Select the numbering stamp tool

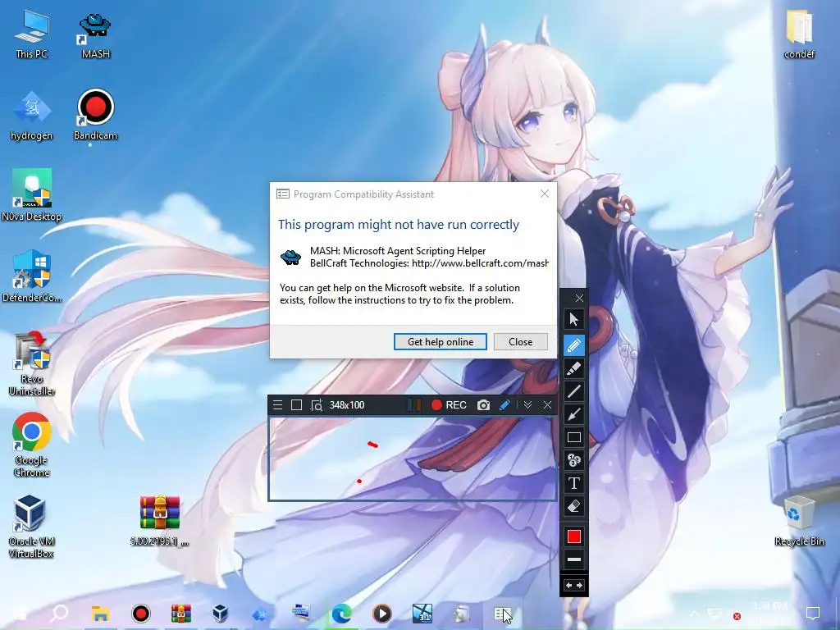[573, 460]
